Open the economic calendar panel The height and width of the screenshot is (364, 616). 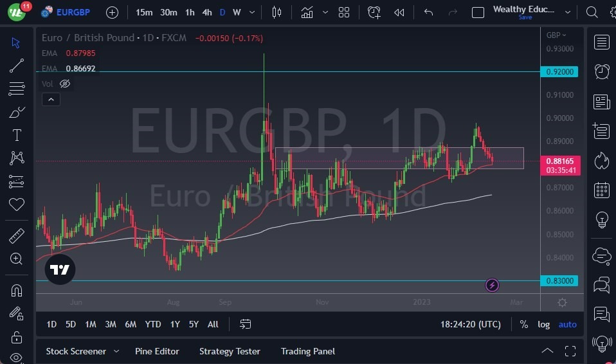point(601,190)
